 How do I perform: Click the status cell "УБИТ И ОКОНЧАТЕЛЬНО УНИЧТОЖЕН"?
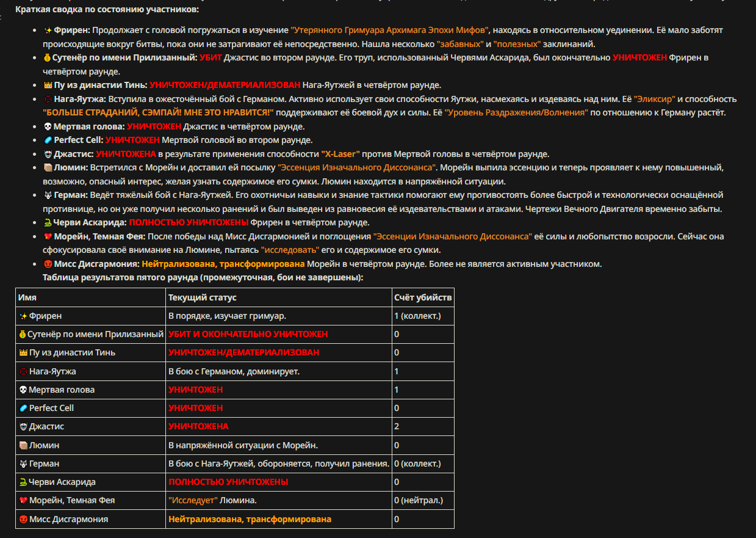tap(279, 334)
